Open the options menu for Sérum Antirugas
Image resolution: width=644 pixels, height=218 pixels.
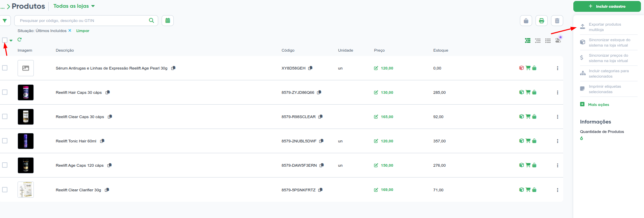[557, 68]
